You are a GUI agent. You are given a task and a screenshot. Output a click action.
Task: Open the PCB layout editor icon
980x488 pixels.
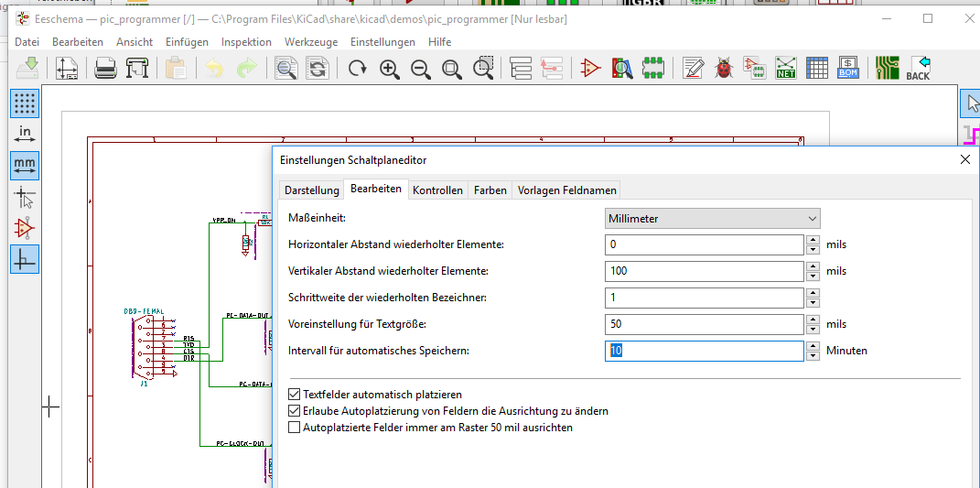pyautogui.click(x=888, y=68)
